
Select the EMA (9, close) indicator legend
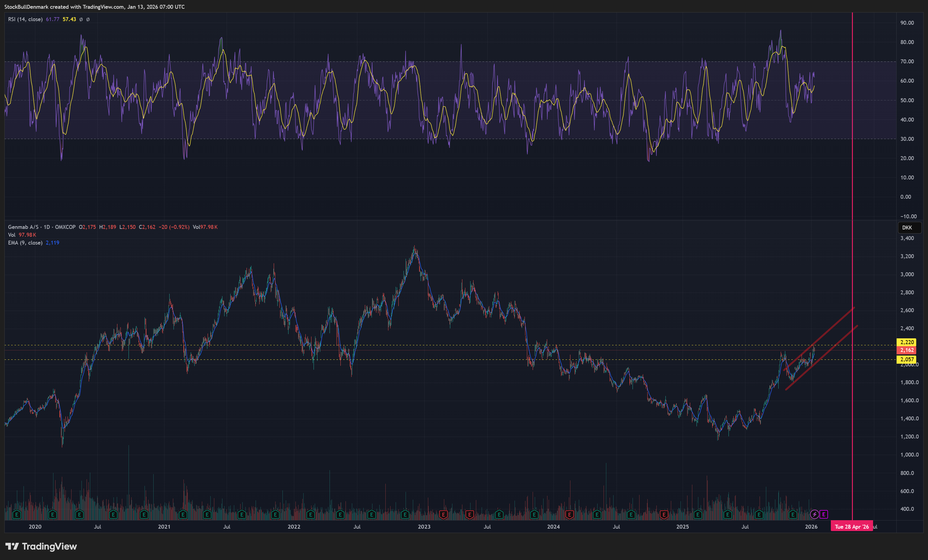point(25,243)
